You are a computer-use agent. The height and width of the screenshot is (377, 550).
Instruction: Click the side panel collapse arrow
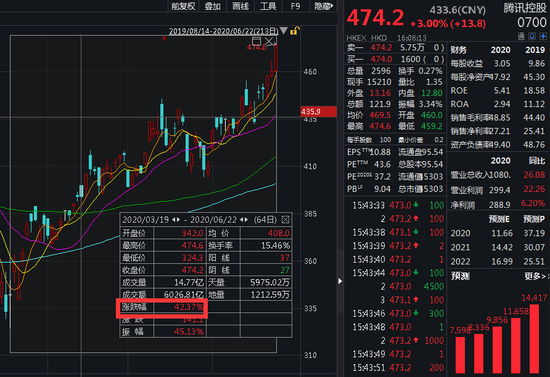point(340,281)
